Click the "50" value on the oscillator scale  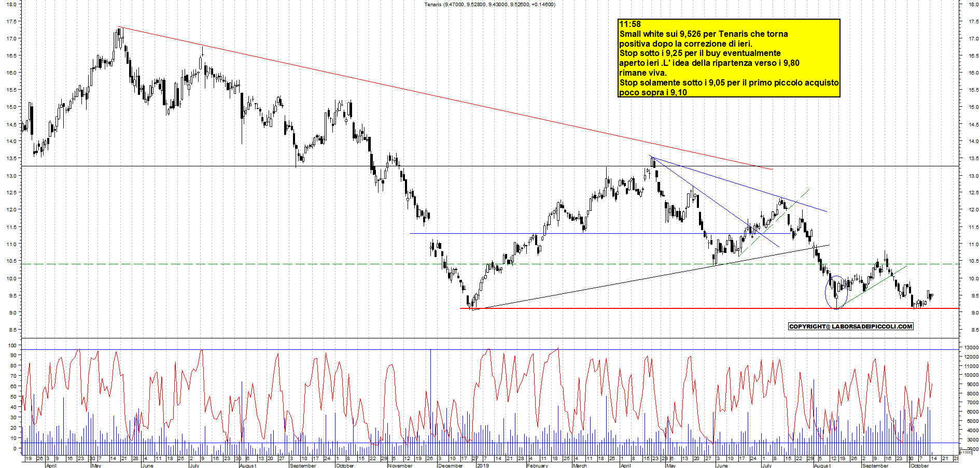(13, 397)
